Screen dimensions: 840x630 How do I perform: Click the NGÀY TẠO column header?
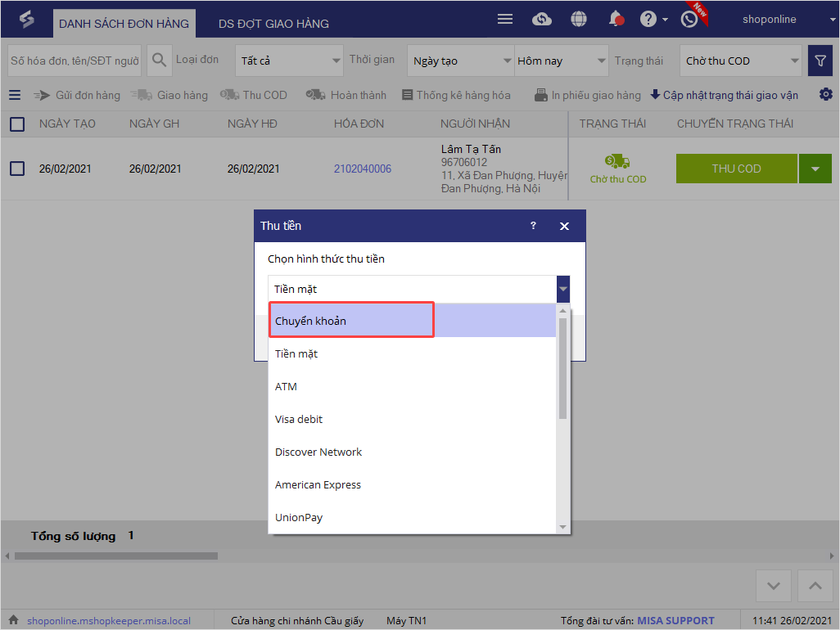coord(67,124)
